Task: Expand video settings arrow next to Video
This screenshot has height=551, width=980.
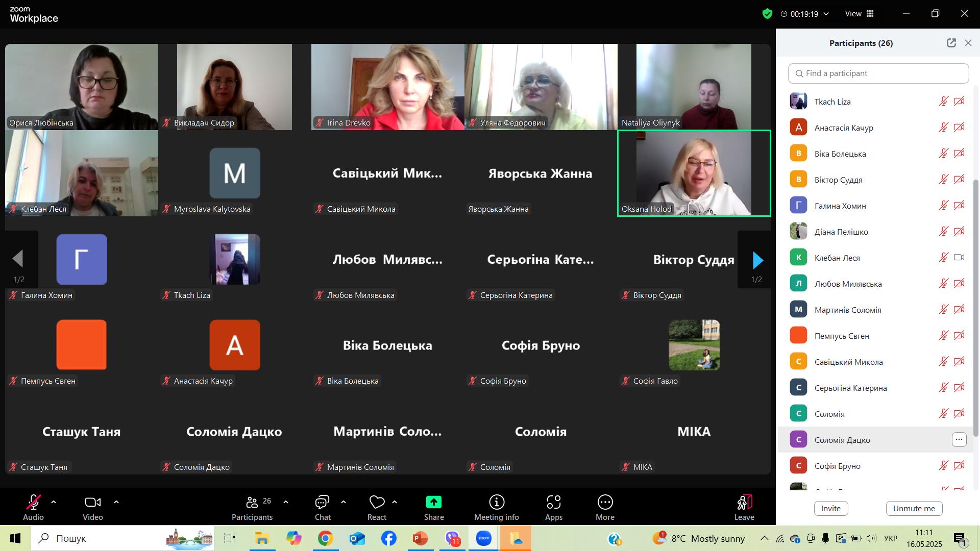Action: 116,502
